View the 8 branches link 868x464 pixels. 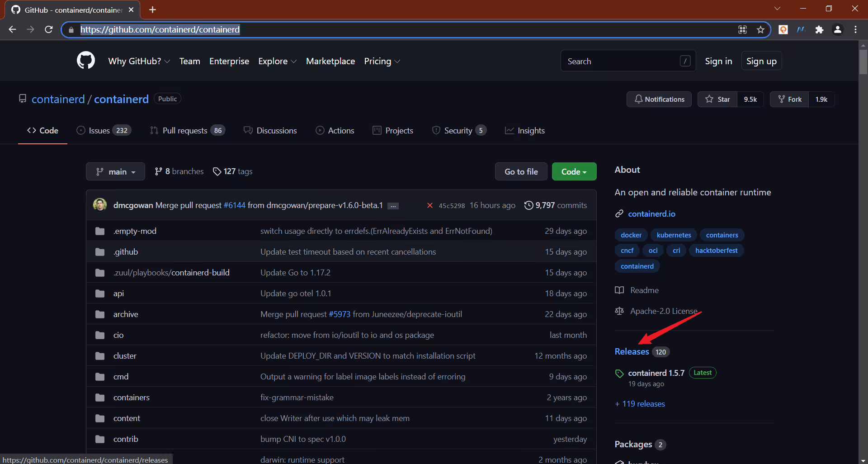pyautogui.click(x=179, y=171)
